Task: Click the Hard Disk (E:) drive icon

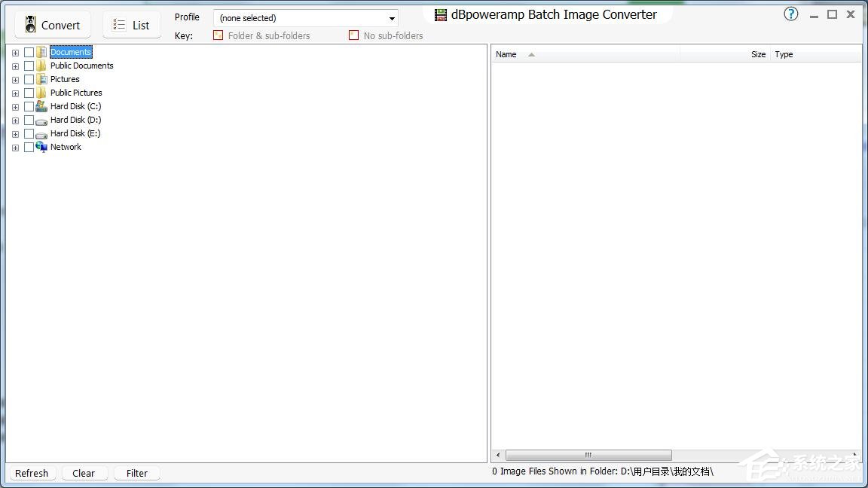Action: click(41, 135)
